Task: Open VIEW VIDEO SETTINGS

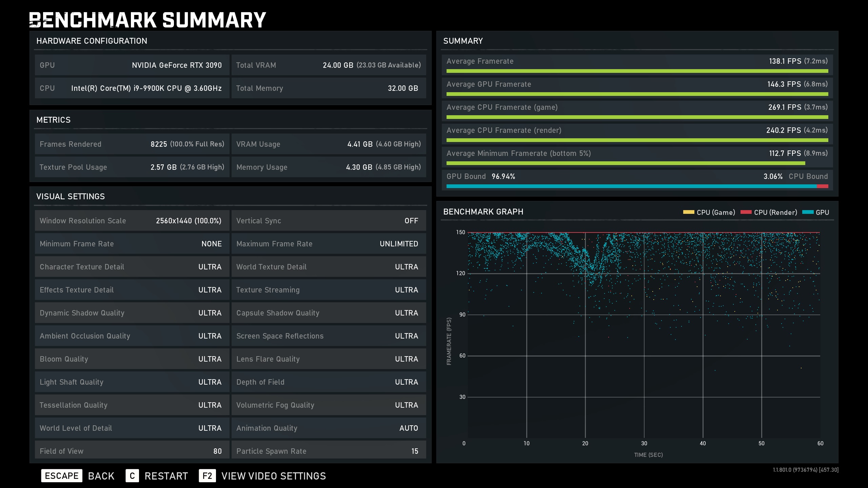Action: click(273, 476)
